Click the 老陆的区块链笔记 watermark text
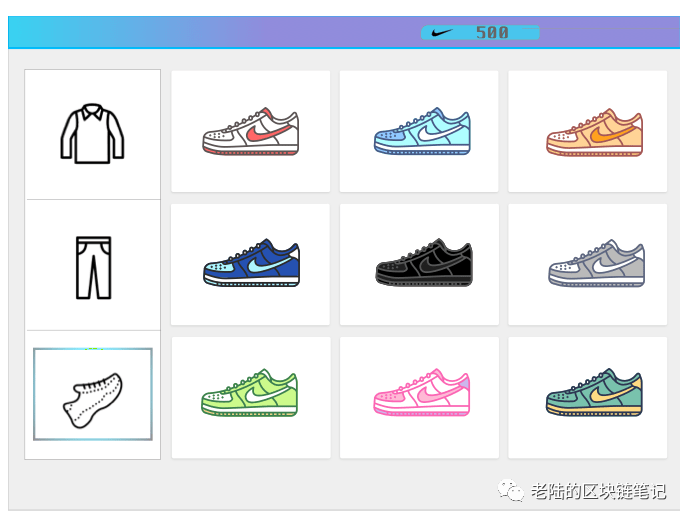This screenshot has height=521, width=688. point(598,491)
